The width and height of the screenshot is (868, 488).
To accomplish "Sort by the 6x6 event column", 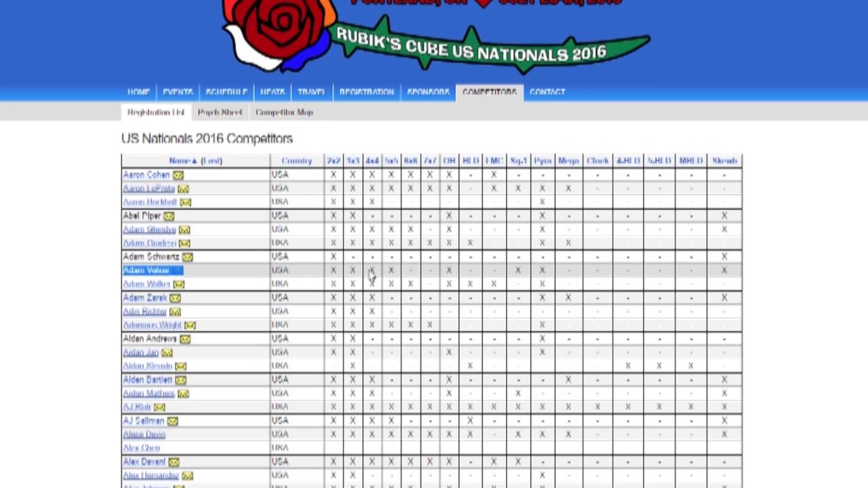I will [410, 161].
